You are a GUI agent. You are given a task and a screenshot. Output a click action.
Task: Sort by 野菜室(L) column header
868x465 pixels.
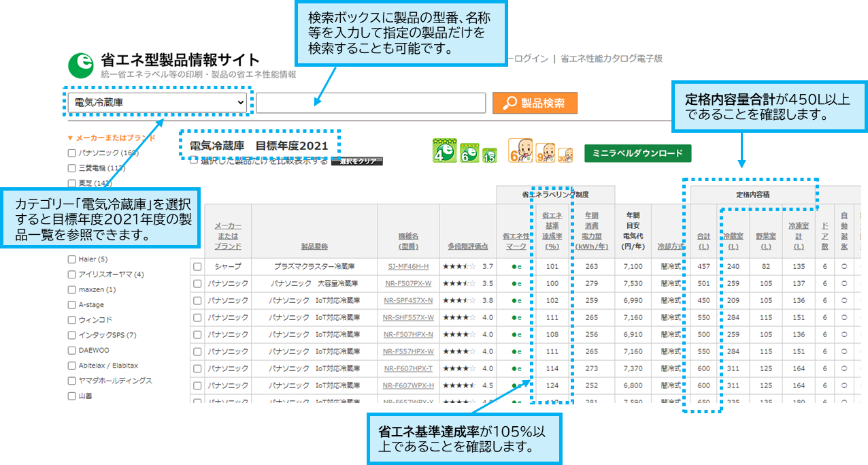pyautogui.click(x=765, y=241)
